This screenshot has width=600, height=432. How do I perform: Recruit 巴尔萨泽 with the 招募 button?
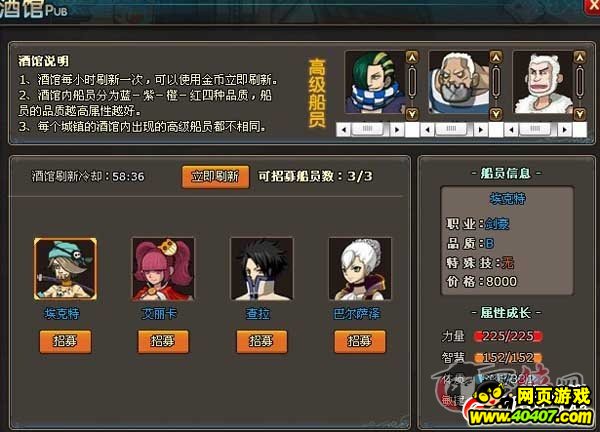(360, 341)
